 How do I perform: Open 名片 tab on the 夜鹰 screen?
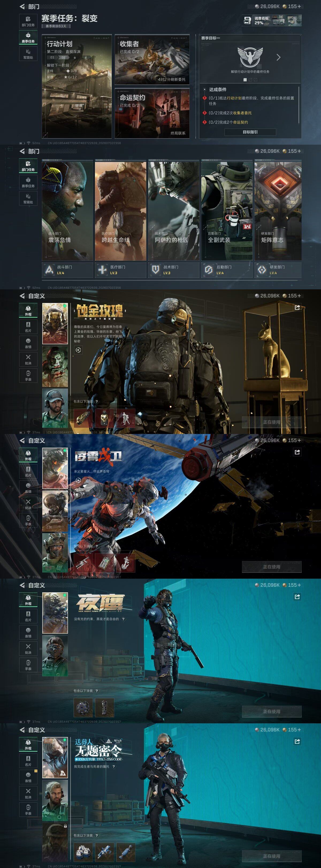point(28,616)
